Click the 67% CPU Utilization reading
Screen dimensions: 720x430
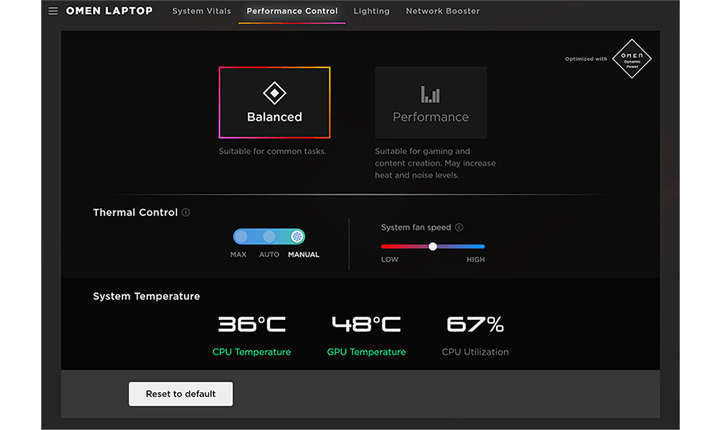click(x=475, y=324)
